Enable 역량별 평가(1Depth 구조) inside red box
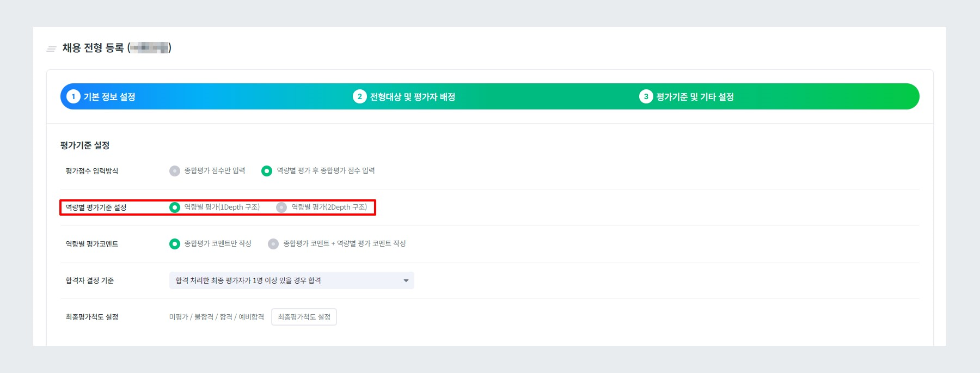The height and width of the screenshot is (373, 980). tap(175, 207)
